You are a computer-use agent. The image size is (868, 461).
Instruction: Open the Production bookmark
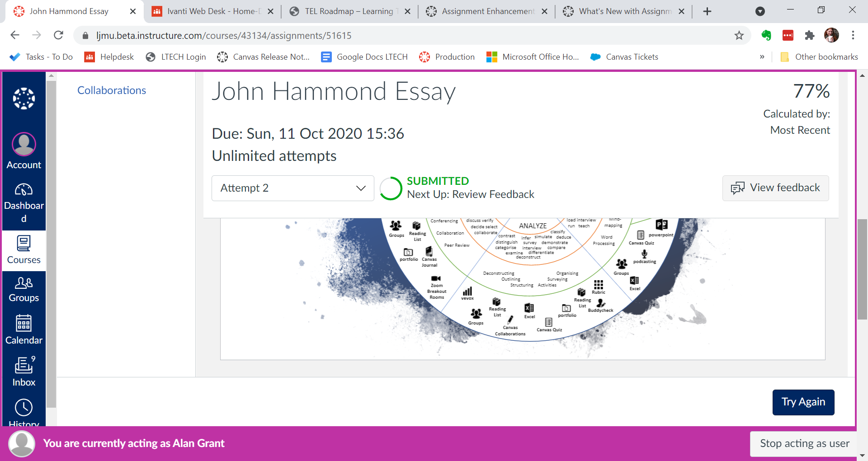pos(447,57)
